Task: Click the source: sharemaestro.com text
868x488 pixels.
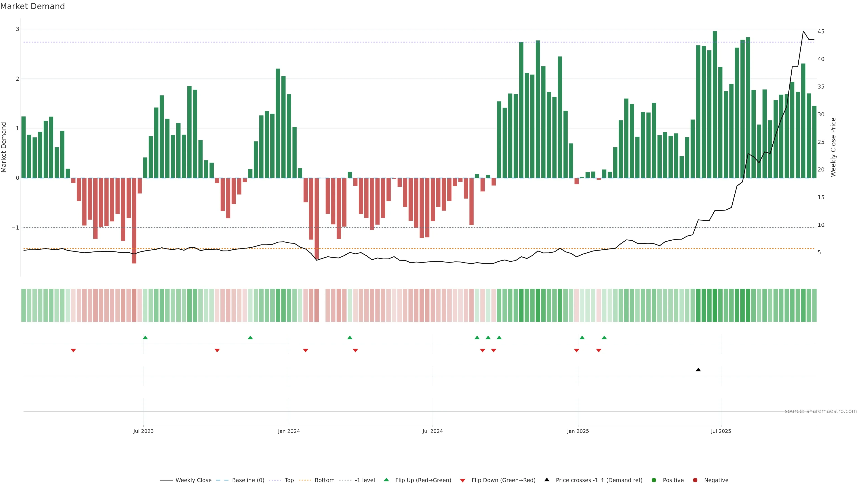Action: tap(821, 411)
